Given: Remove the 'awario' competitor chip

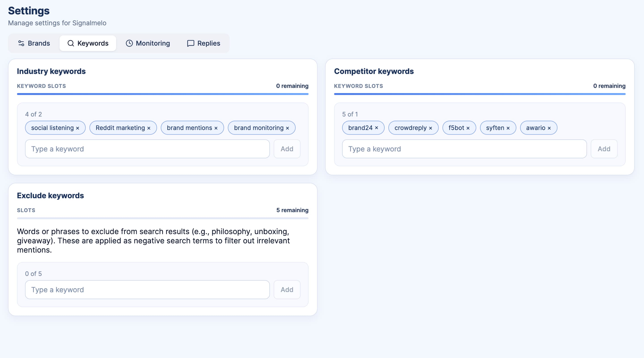Looking at the screenshot, I should tap(549, 128).
